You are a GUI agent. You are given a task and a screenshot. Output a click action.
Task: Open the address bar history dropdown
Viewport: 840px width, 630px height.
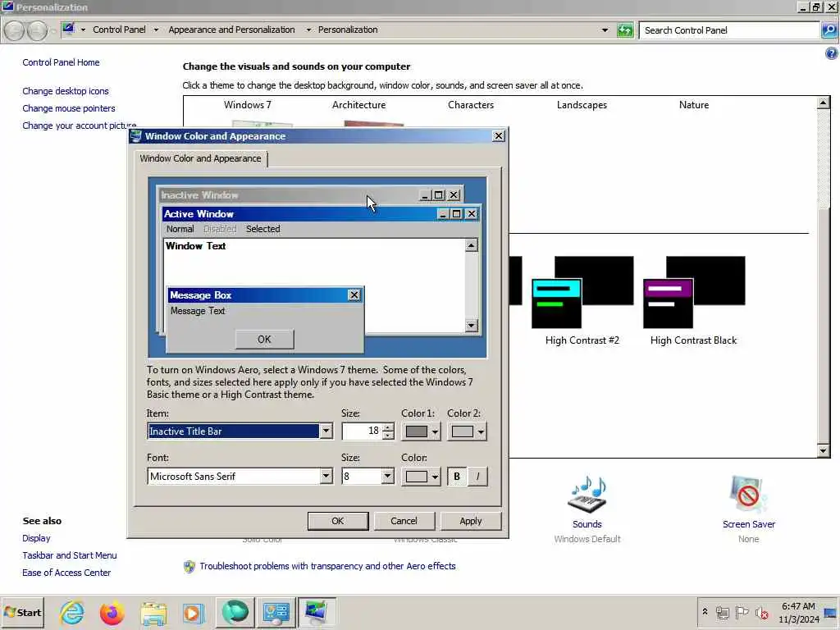coord(605,30)
